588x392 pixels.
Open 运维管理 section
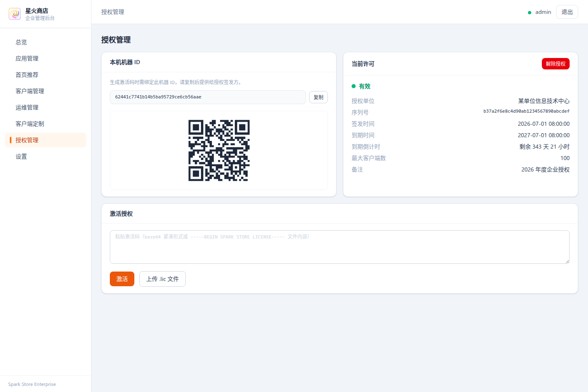coord(46,107)
